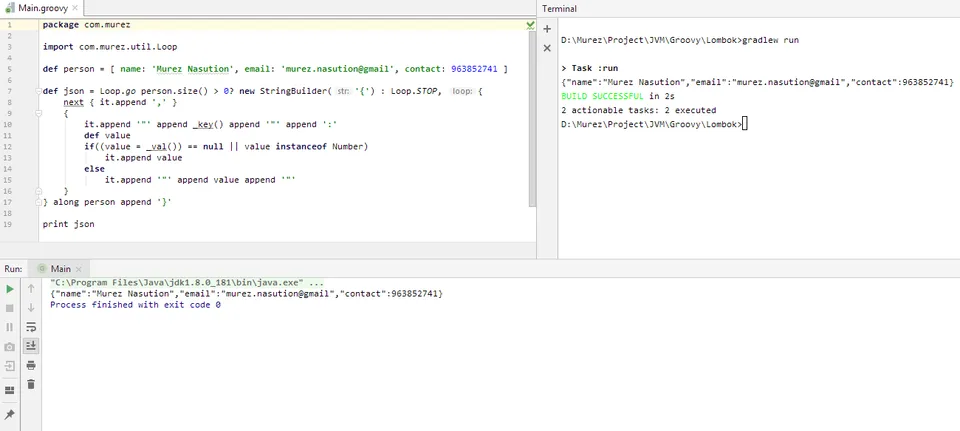Click 'def value' on line 11

pos(107,135)
